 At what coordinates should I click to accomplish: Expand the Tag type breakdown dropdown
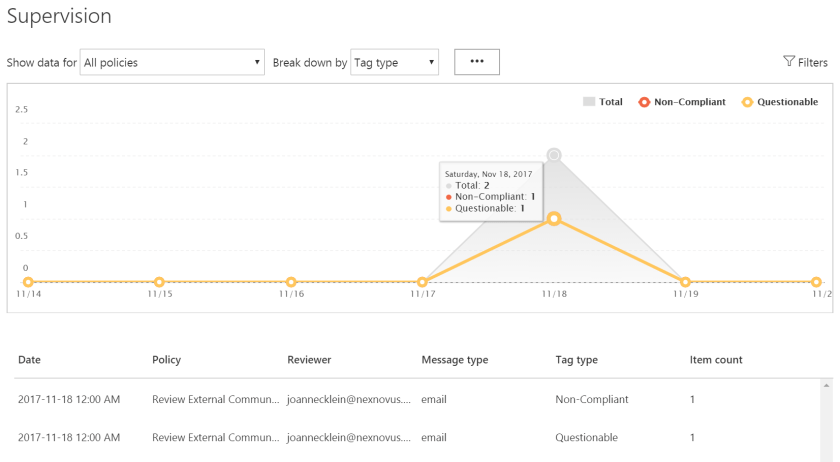pos(395,62)
